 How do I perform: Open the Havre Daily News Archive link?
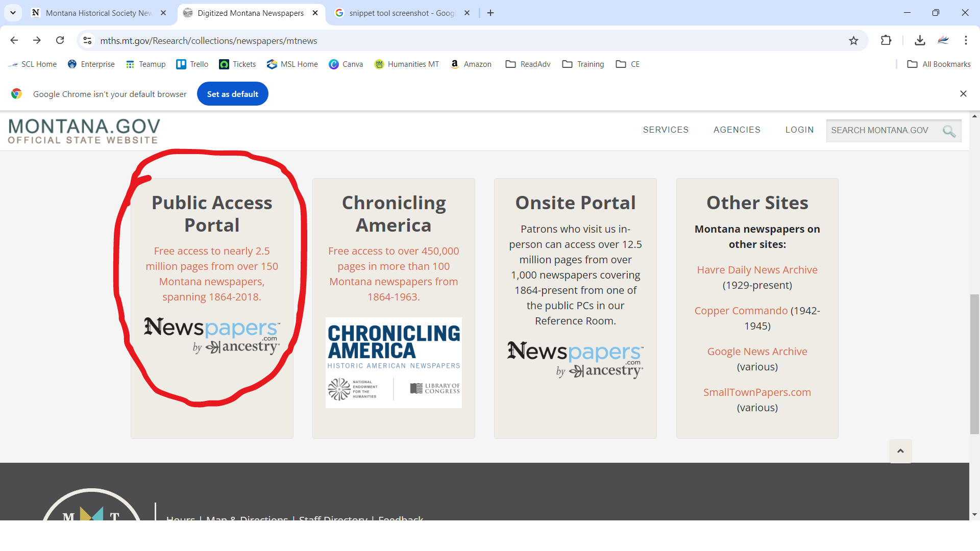tap(757, 270)
